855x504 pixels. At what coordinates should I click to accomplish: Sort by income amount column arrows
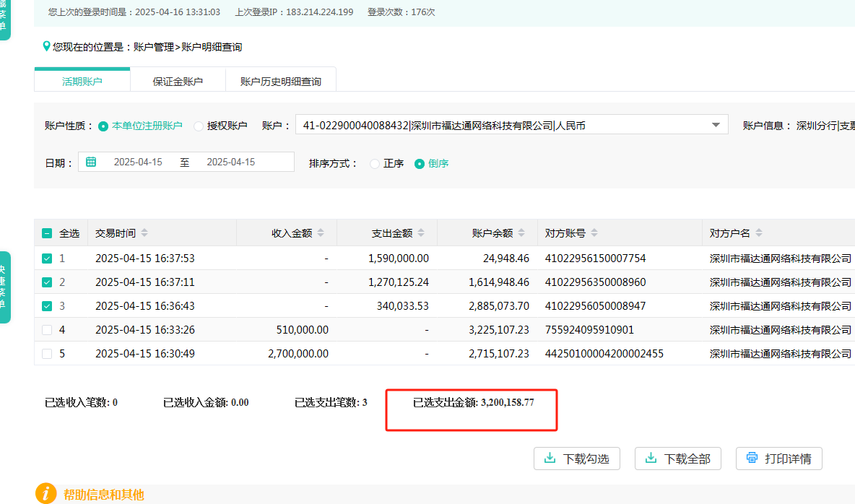pos(321,233)
